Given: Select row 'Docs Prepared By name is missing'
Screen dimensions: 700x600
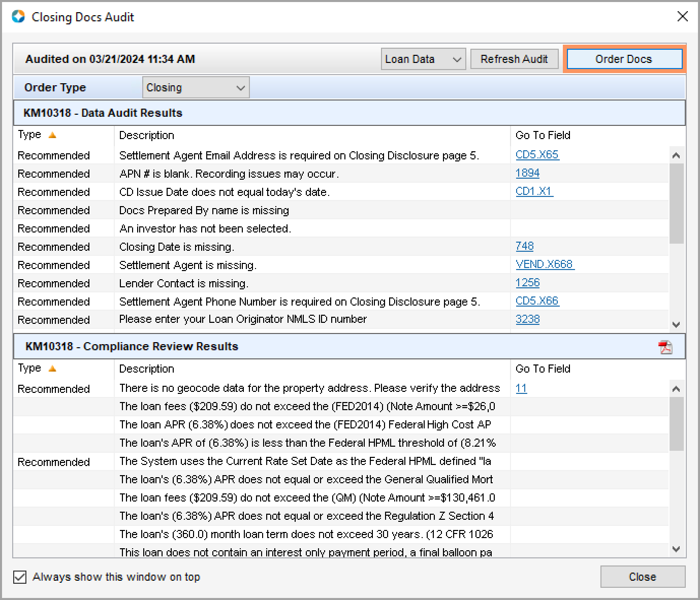Looking at the screenshot, I should pyautogui.click(x=341, y=210).
